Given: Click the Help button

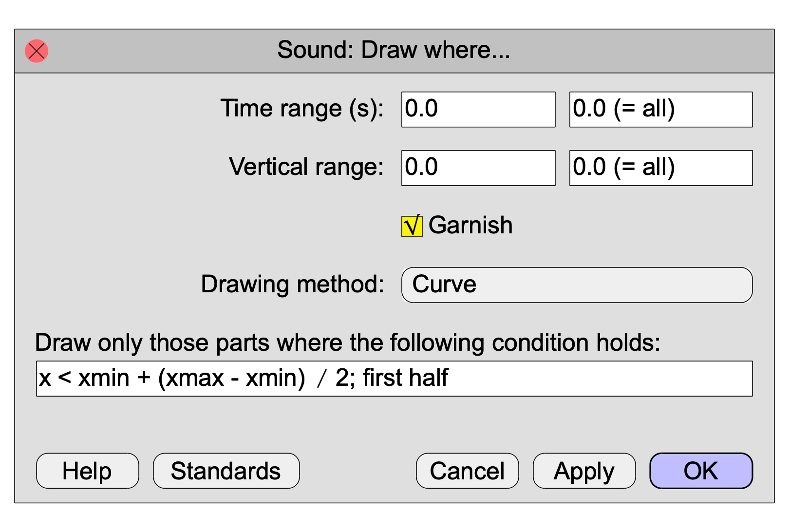Looking at the screenshot, I should click(88, 471).
